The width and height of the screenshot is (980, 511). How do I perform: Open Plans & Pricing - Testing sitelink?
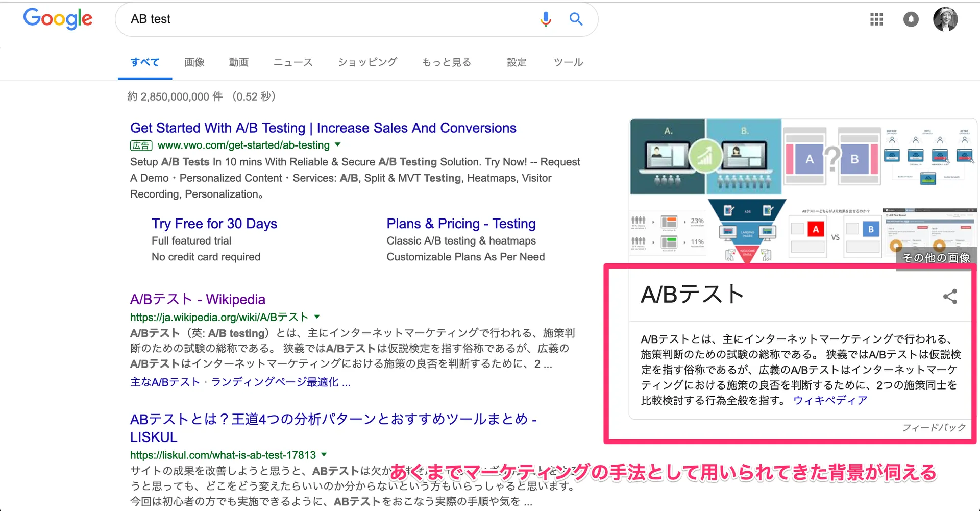[x=461, y=223]
